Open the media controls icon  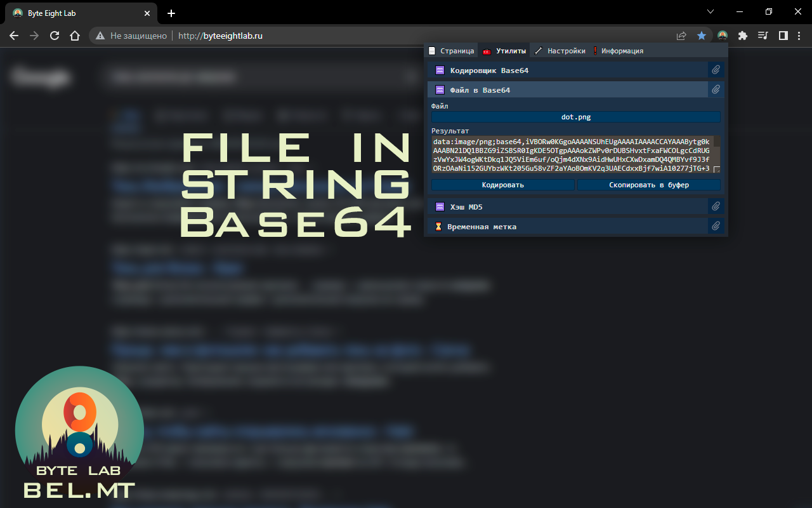(763, 36)
